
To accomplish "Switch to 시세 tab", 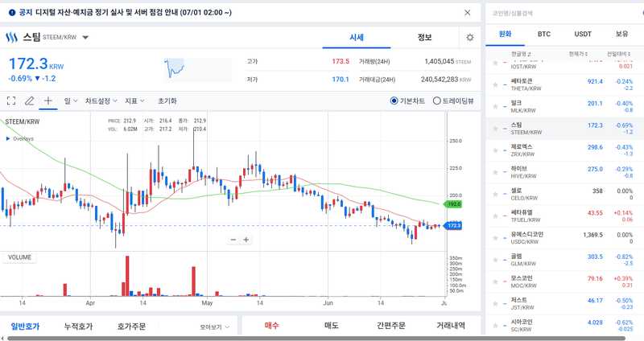I will (357, 37).
